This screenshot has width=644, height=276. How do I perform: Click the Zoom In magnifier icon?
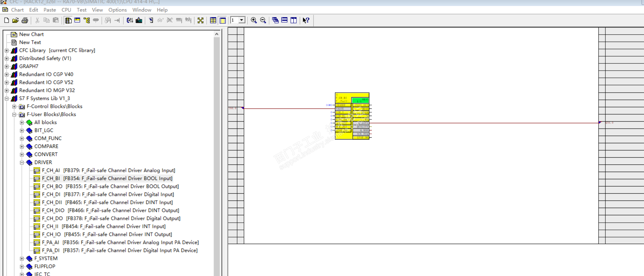pyautogui.click(x=254, y=20)
